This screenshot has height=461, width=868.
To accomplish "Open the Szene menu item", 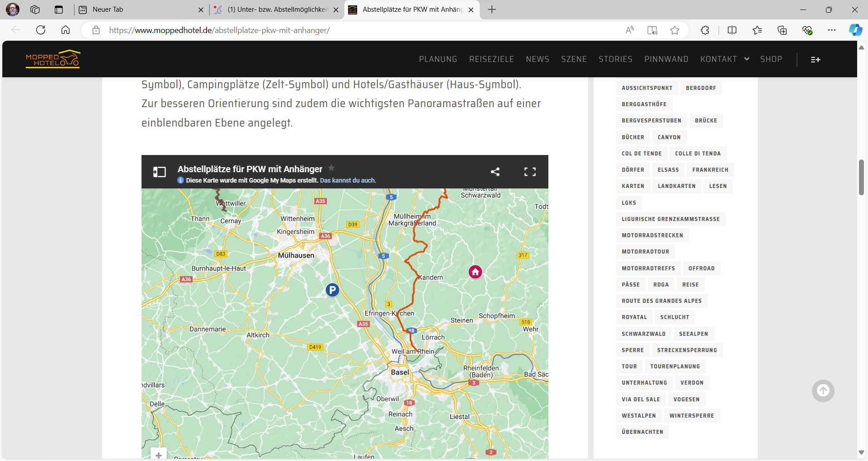I will click(x=574, y=59).
